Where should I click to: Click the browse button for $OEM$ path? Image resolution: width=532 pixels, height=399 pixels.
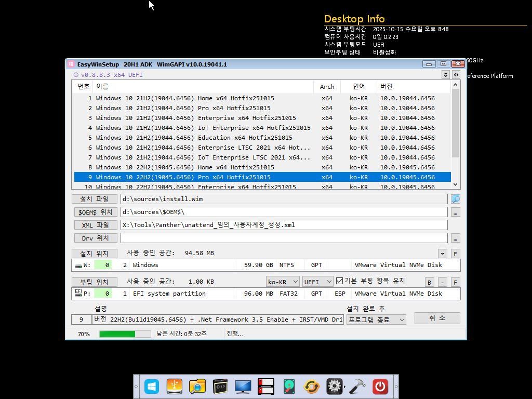point(455,212)
